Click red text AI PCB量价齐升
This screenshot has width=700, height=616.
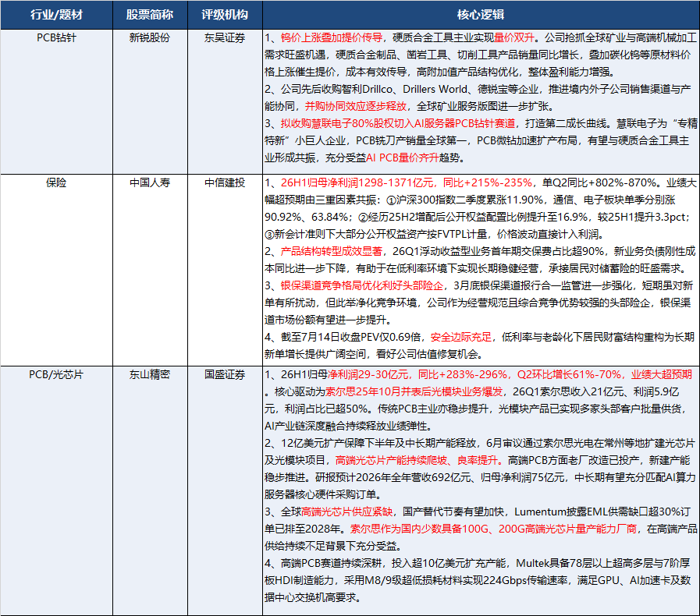click(x=402, y=158)
